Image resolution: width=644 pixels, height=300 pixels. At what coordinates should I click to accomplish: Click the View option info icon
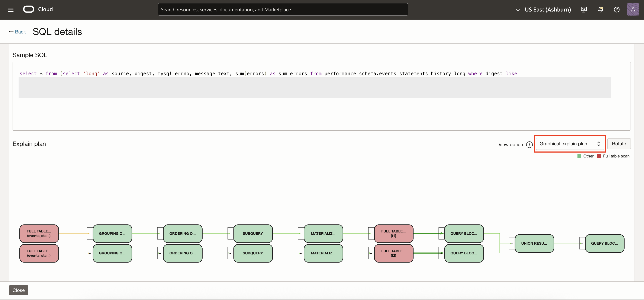pyautogui.click(x=529, y=145)
